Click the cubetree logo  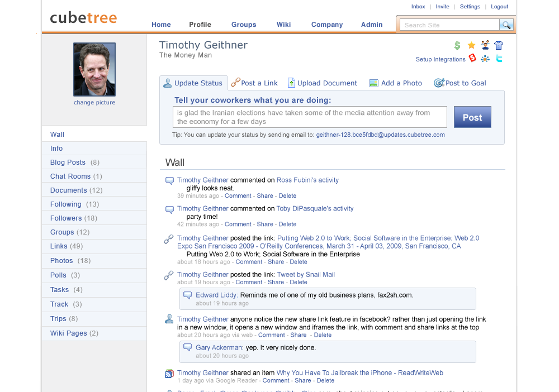pyautogui.click(x=83, y=17)
